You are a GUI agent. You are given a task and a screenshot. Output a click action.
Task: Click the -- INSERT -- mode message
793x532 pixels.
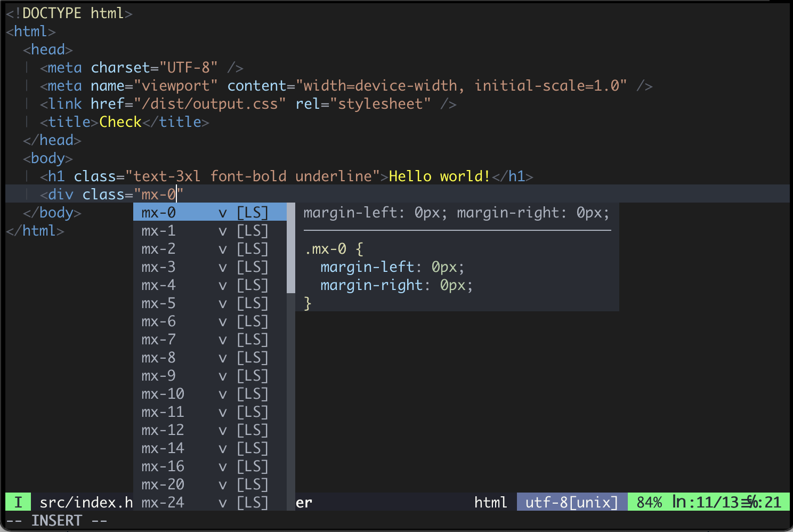click(56, 521)
